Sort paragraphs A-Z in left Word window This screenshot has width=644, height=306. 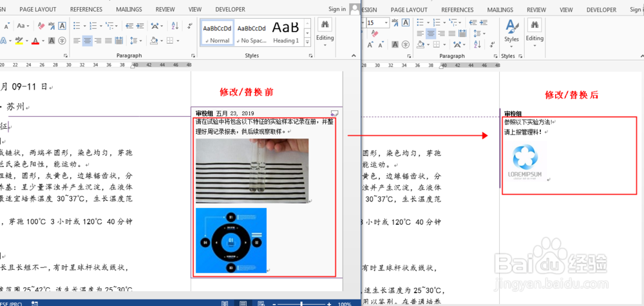(x=175, y=26)
